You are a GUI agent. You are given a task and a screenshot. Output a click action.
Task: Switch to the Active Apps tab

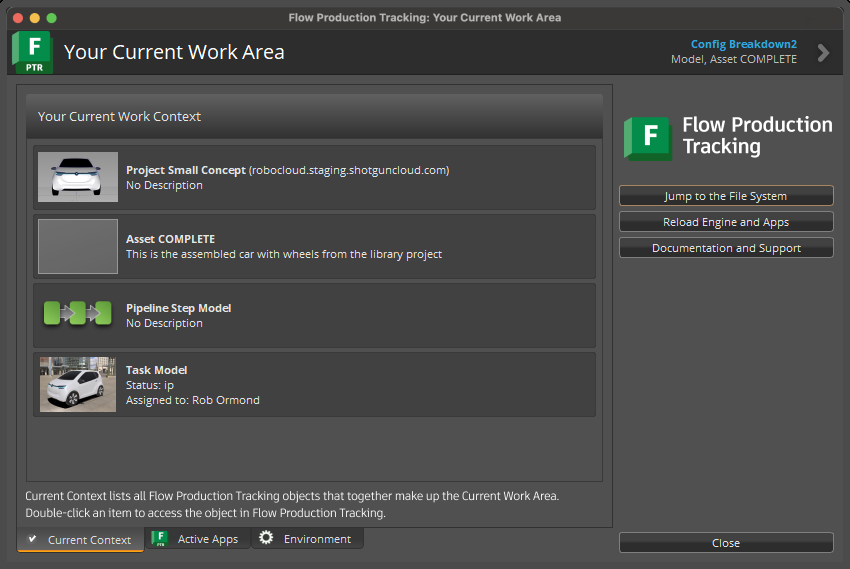click(197, 539)
